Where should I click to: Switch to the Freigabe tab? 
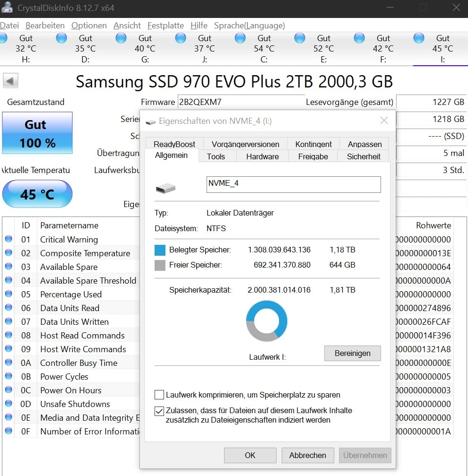coord(313,156)
